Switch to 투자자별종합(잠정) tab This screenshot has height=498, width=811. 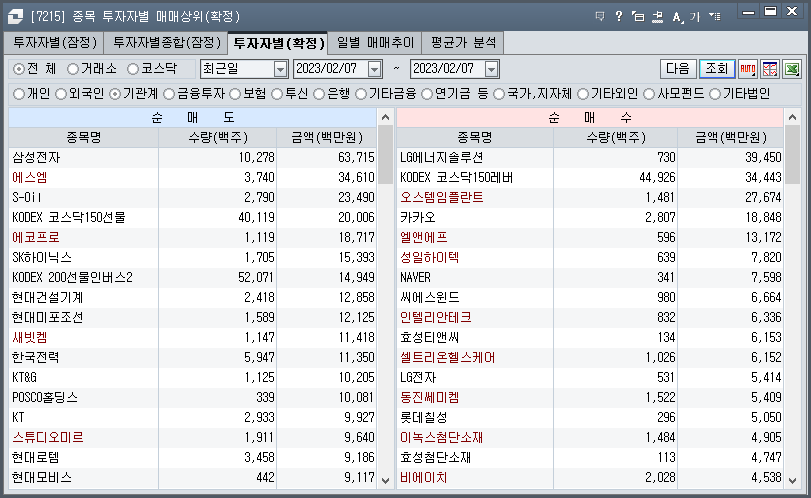pos(166,43)
